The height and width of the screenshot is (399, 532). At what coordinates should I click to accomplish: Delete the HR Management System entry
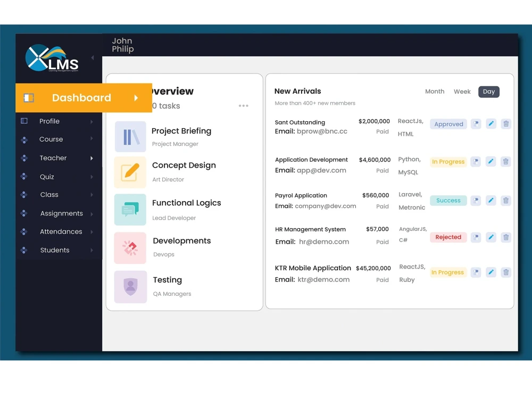(505, 237)
